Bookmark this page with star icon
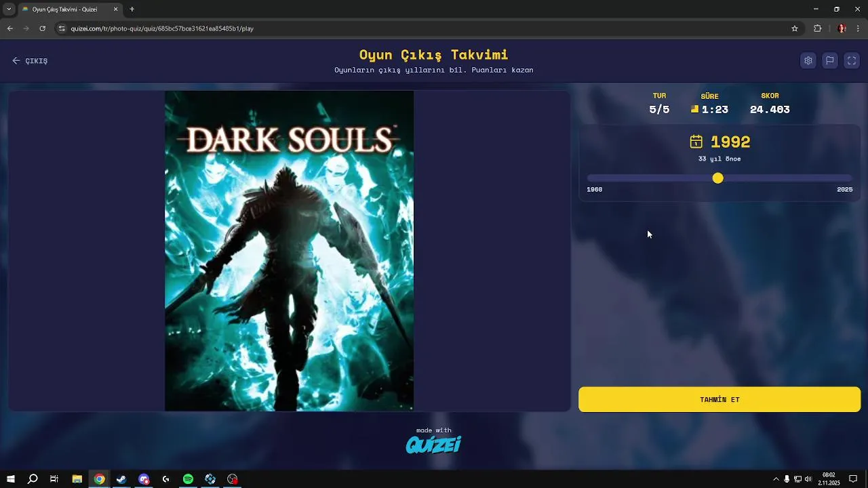Screen dimensions: 868x488 (795, 28)
